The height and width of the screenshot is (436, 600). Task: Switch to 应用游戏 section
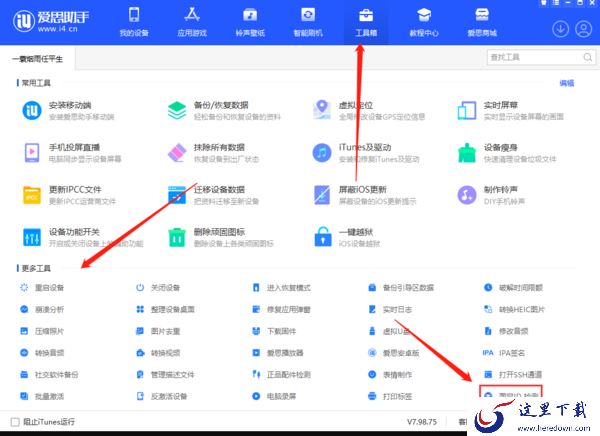point(192,22)
